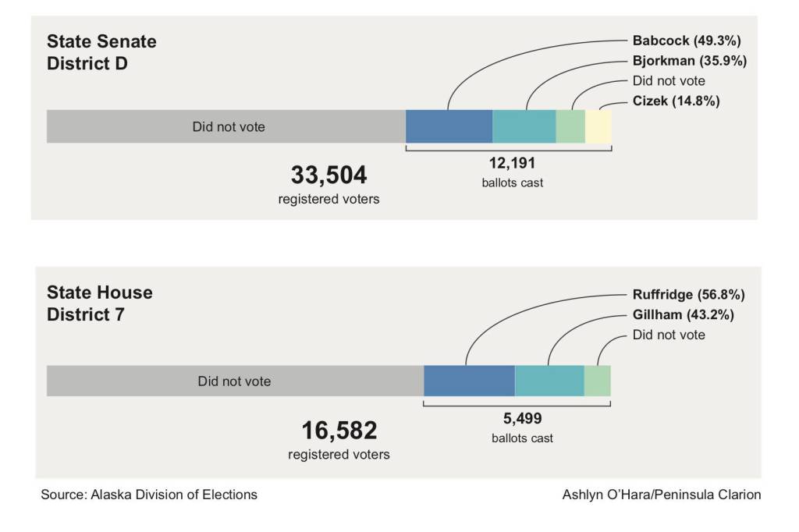Screen dimensions: 799x532
Task: Click the "Ruffridge (56.8%)" label
Action: [x=688, y=295]
